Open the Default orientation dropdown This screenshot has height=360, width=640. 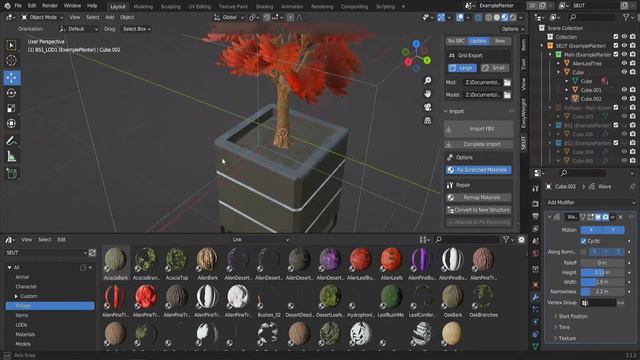tap(79, 29)
